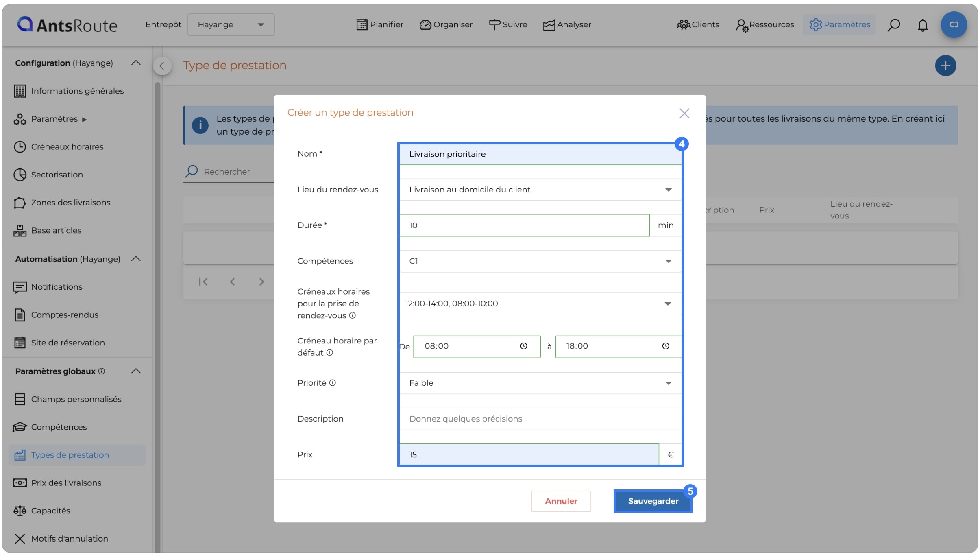Collapse the sidebar with the arrow button
The width and height of the screenshot is (980, 557).
pyautogui.click(x=162, y=66)
